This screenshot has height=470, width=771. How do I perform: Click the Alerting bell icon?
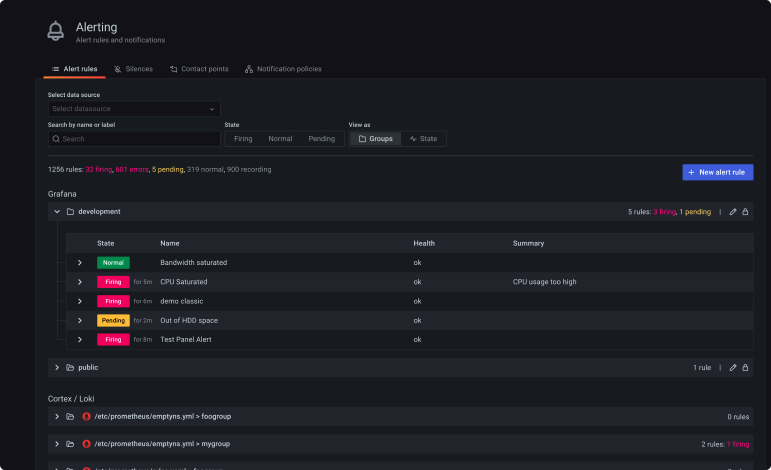click(x=56, y=31)
